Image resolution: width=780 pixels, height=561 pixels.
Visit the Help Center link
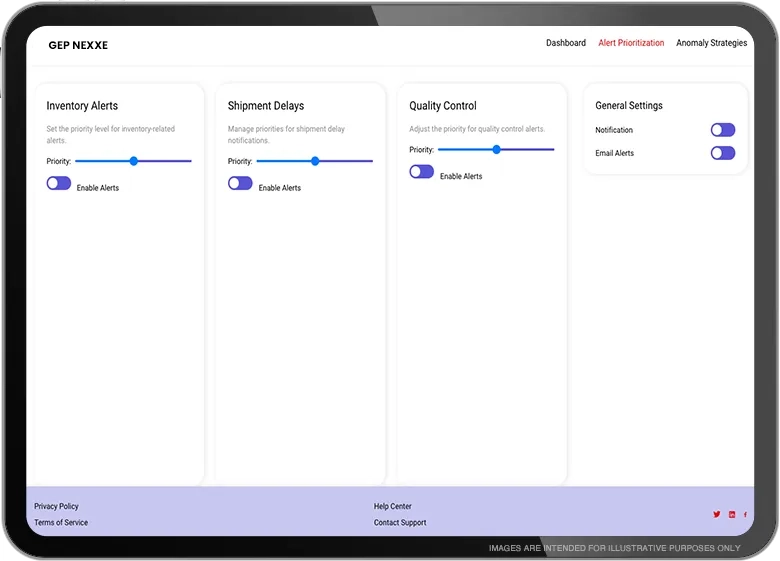tap(393, 506)
